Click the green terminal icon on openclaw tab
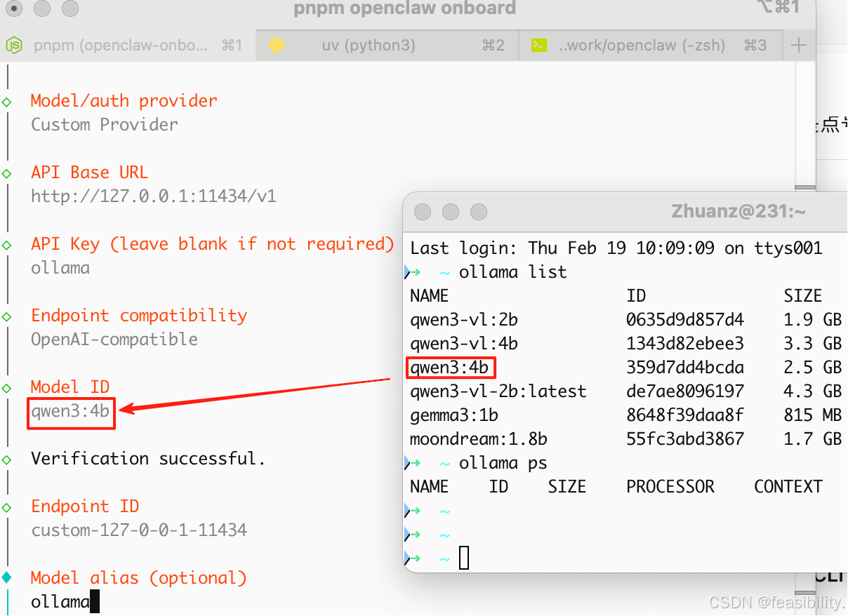This screenshot has width=848, height=616. point(539,46)
